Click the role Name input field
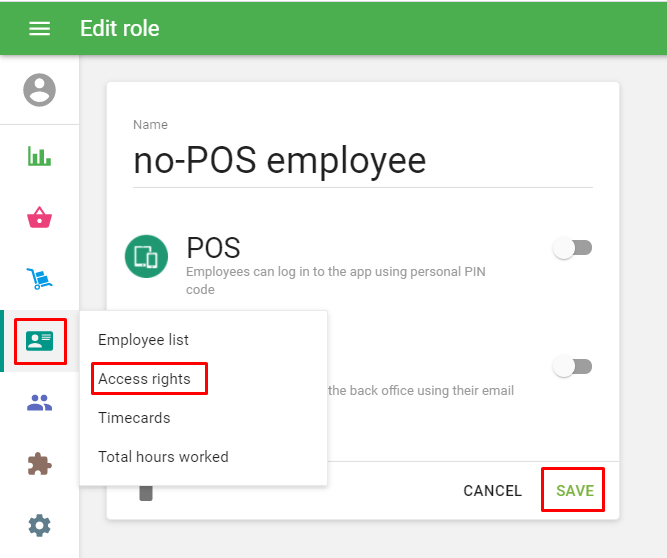This screenshot has width=667, height=558. [362, 161]
